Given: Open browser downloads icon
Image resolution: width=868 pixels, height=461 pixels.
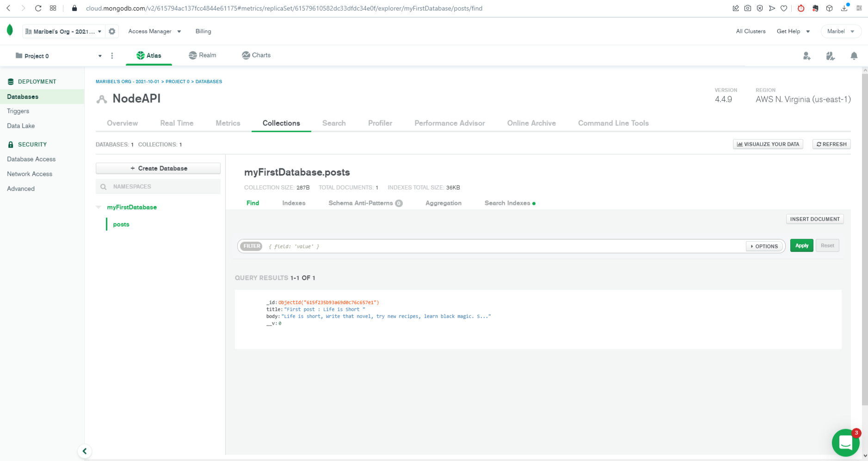Looking at the screenshot, I should 844,8.
